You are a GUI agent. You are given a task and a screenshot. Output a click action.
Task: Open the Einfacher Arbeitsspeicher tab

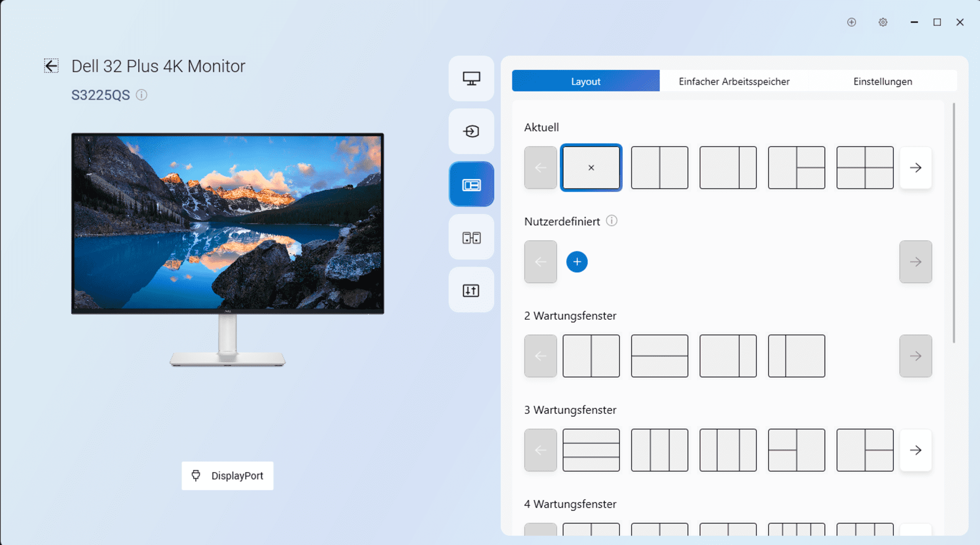[734, 81]
